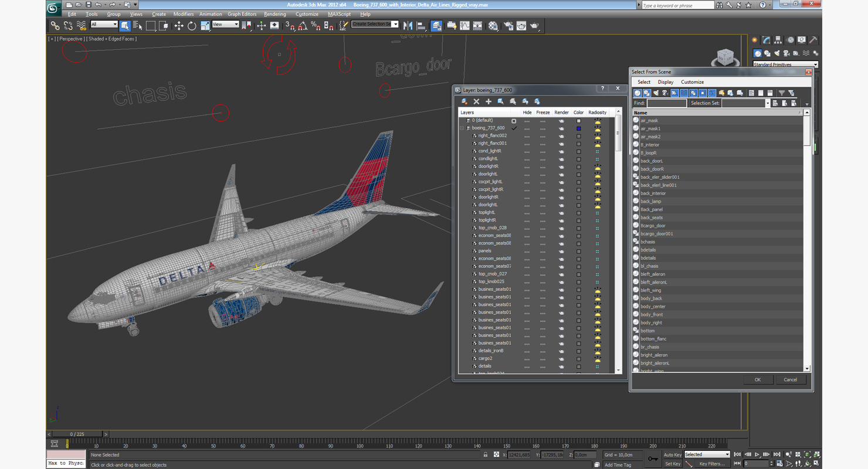Toggle Display Bone Objects filter in Select From Scene
Image resolution: width=868 pixels, height=469 pixels.
pos(712,93)
